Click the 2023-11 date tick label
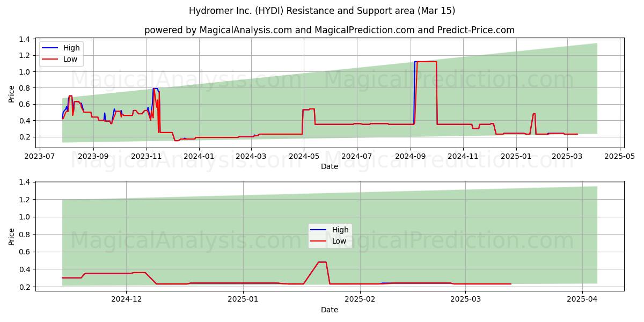The height and width of the screenshot is (322, 644). 147,156
